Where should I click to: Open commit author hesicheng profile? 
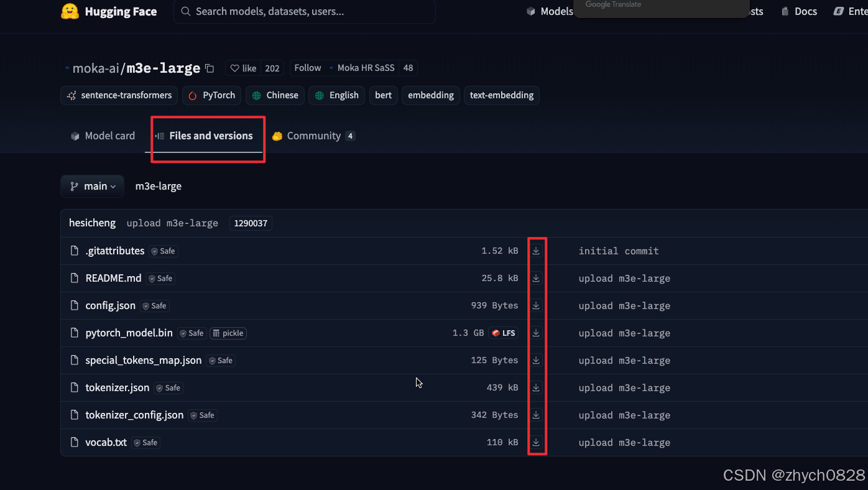(x=93, y=223)
